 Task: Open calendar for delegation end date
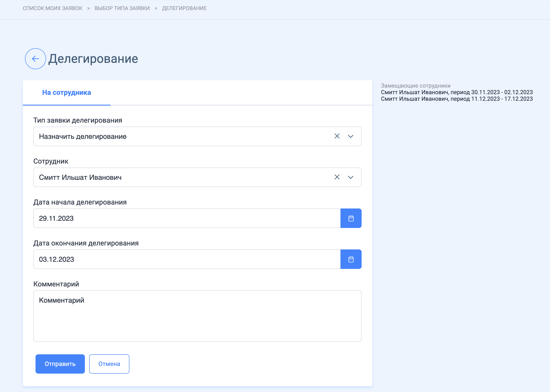coord(351,259)
